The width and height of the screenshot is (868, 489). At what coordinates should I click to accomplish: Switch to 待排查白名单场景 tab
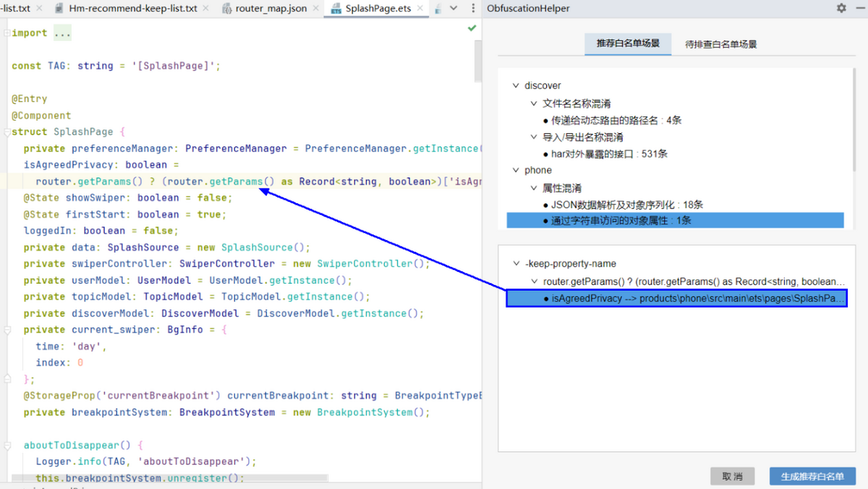pos(720,44)
